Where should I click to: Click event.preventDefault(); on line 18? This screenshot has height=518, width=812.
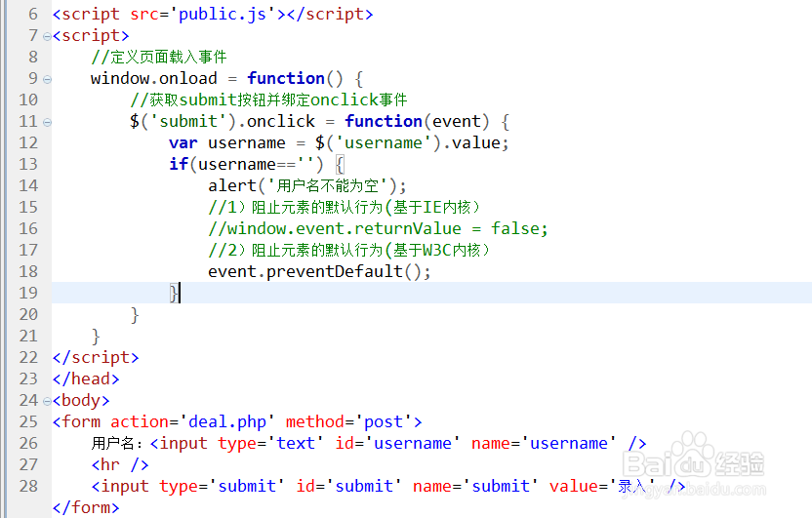pyautogui.click(x=319, y=271)
